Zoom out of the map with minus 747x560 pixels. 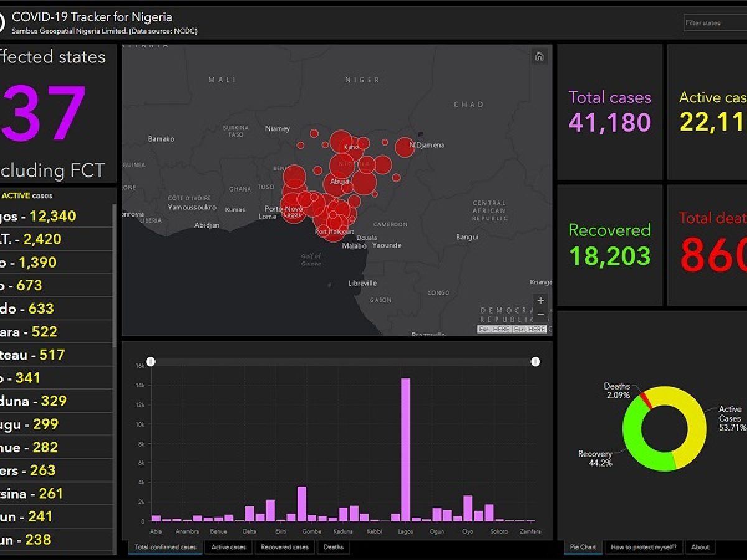click(540, 314)
